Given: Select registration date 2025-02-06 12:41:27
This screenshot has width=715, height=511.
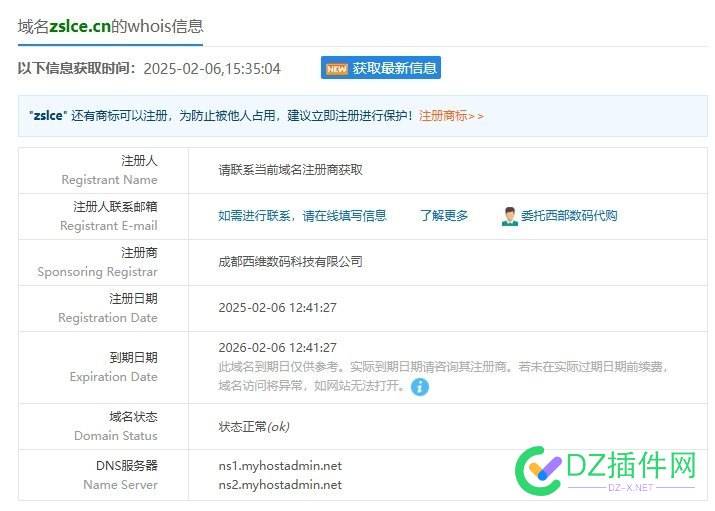Looking at the screenshot, I should coord(277,308).
